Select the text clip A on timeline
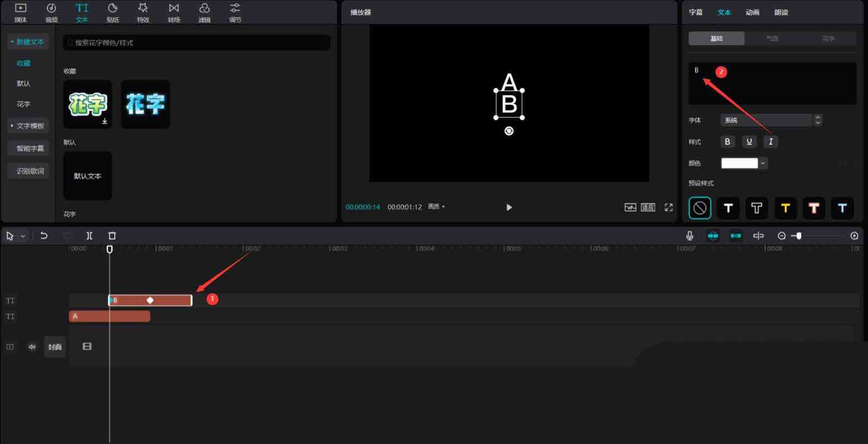The height and width of the screenshot is (444, 868). point(110,316)
